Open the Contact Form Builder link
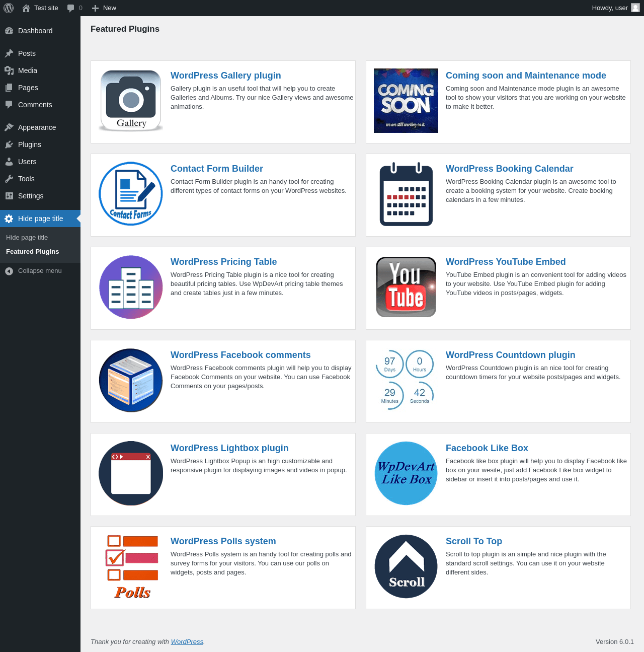This screenshot has width=644, height=652. point(217,169)
